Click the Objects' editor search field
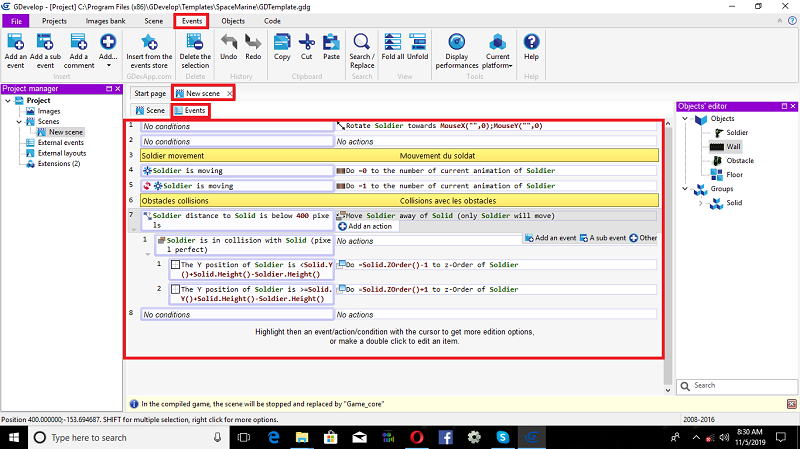 coord(738,385)
